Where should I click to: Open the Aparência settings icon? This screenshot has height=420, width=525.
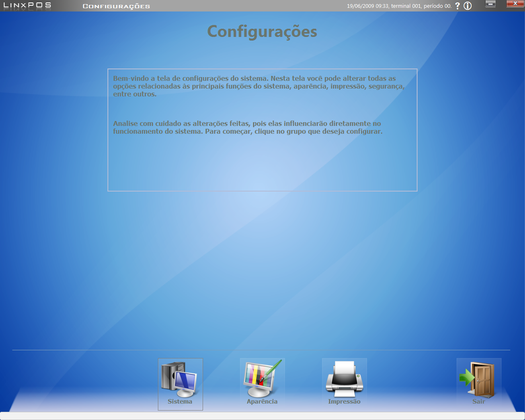point(262,384)
